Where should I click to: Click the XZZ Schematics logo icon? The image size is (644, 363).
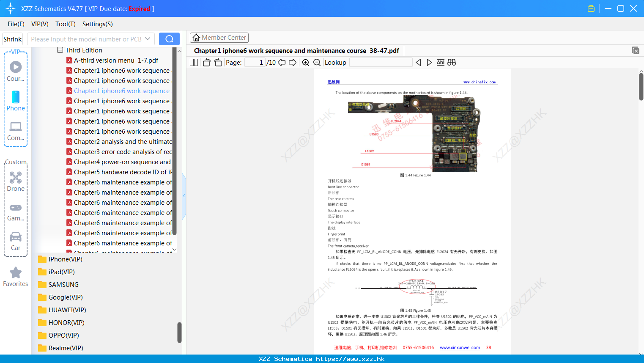coord(10,8)
